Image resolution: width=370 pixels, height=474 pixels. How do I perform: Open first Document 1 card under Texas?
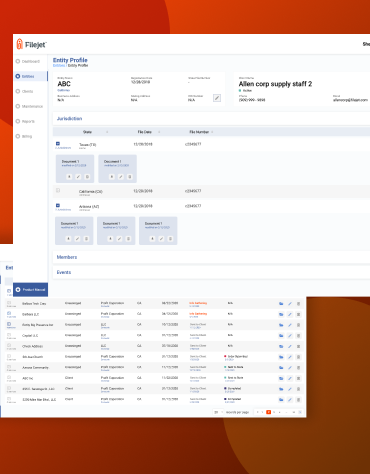tap(75, 169)
